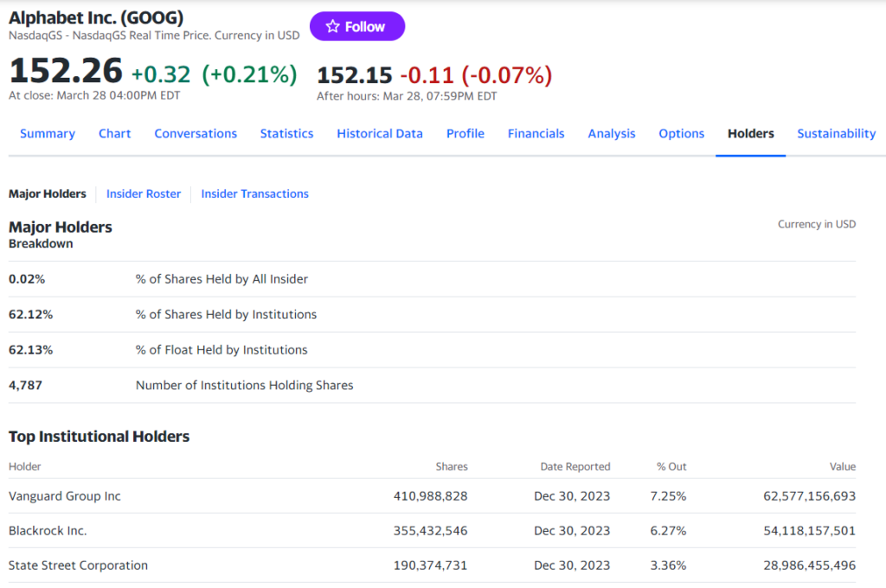Click Blackrock's Dec 30, 2023 date
This screenshot has width=886, height=588.
(x=572, y=531)
